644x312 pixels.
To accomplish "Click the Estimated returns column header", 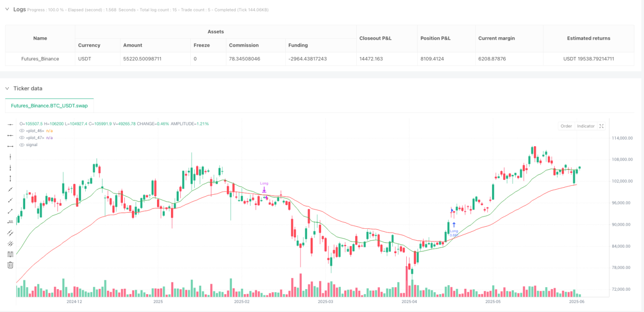I will tap(589, 38).
